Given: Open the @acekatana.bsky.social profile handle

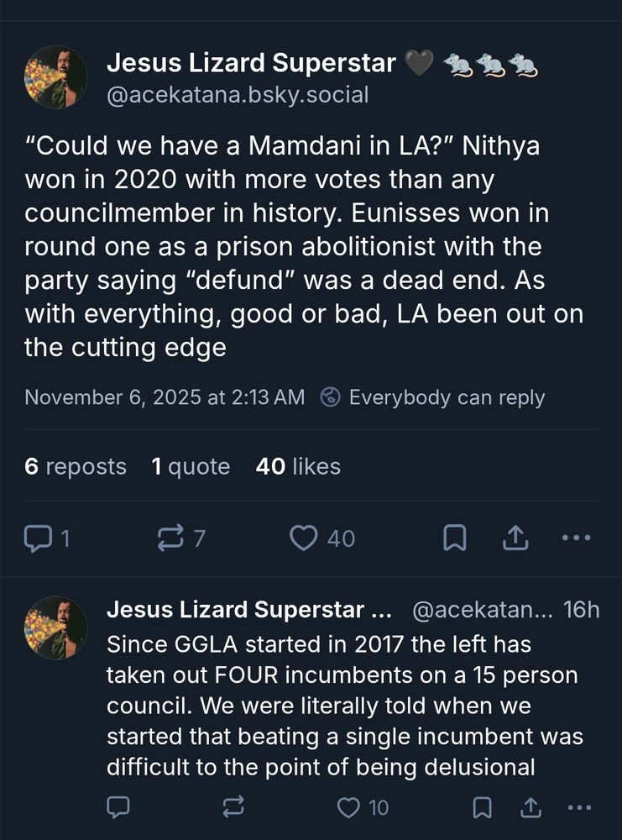Looking at the screenshot, I should coord(238,94).
